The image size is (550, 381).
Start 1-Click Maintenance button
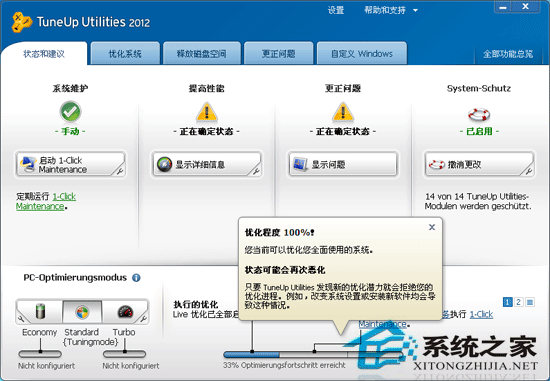70,164
